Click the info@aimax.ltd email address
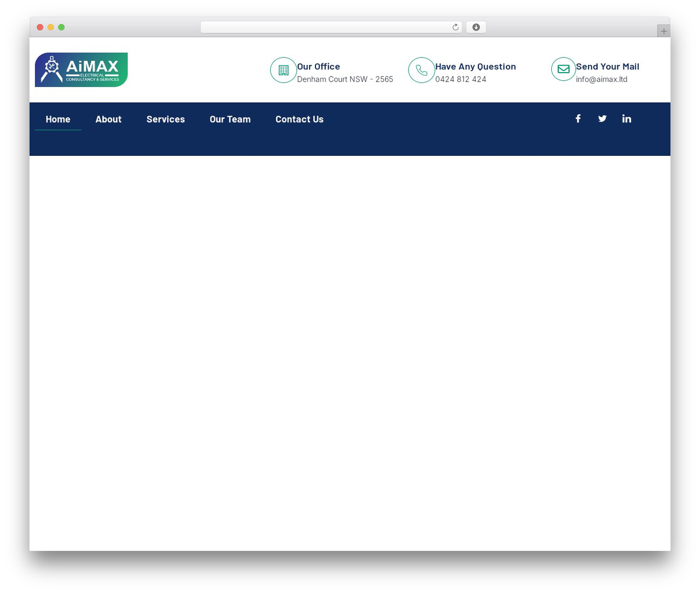Viewport: 700px width, 593px height. click(x=602, y=79)
